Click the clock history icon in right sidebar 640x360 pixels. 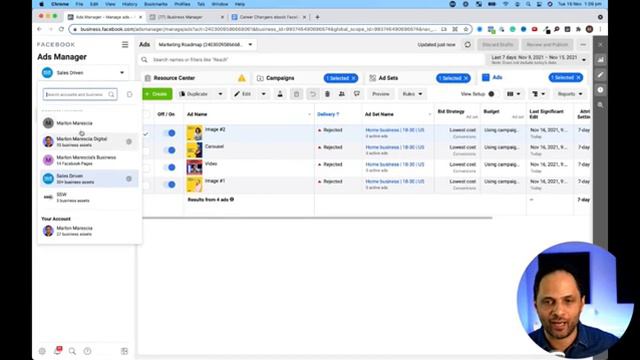[x=600, y=90]
